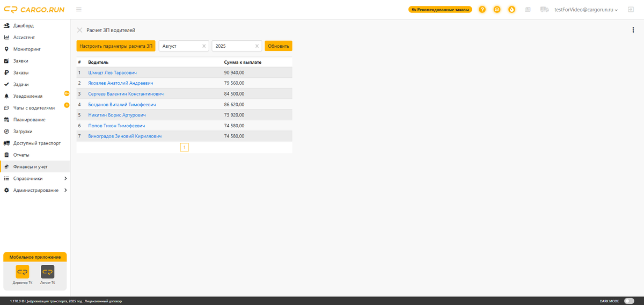
Task: Click the amount 86 620,00
Action: tap(234, 104)
